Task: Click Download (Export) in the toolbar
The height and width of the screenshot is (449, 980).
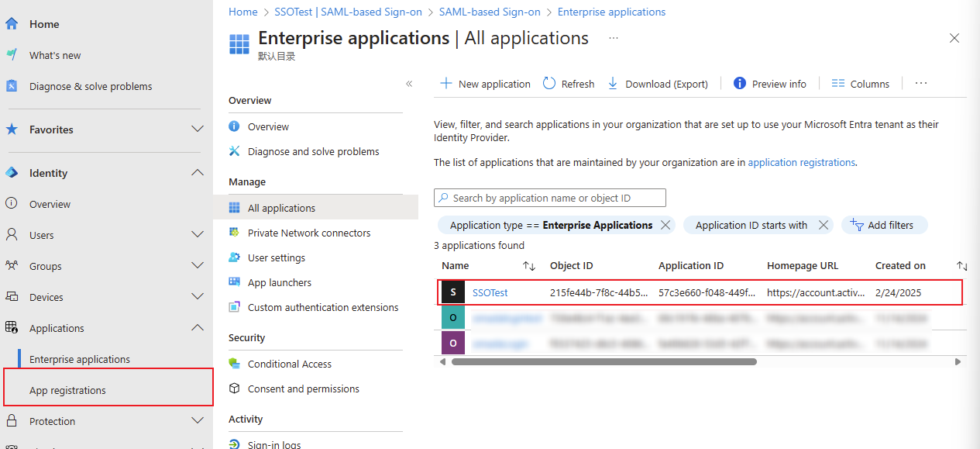Action: click(657, 84)
